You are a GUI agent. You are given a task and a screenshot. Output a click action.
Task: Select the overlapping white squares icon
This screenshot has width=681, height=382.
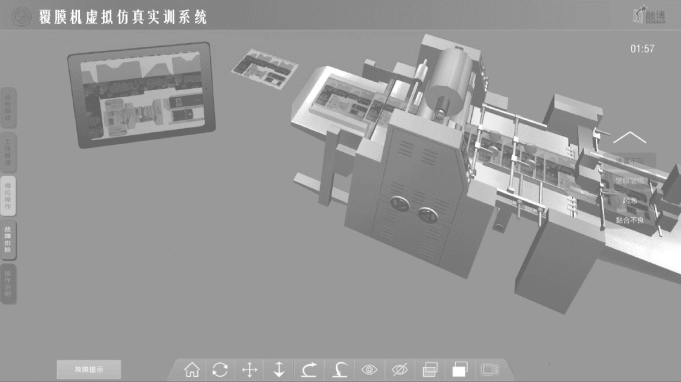(x=460, y=370)
